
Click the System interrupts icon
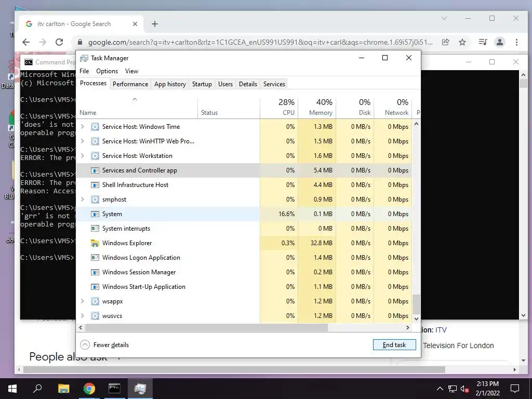click(95, 229)
